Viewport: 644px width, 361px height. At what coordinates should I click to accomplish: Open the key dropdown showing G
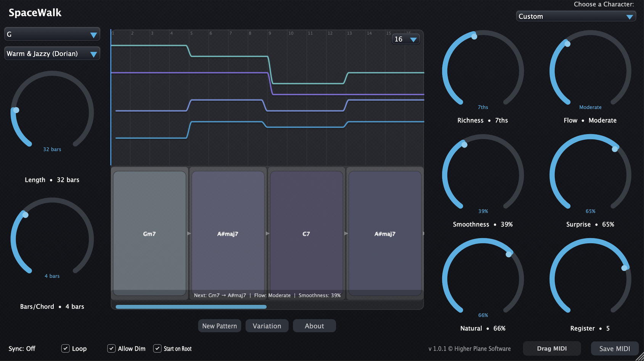(x=52, y=34)
